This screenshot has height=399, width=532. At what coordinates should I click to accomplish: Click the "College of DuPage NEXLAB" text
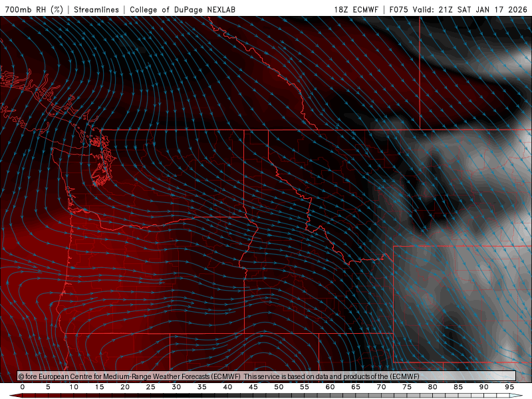[x=182, y=9]
